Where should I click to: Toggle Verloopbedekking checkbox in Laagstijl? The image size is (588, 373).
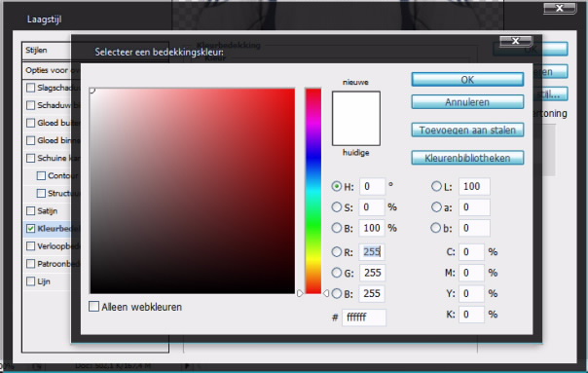[31, 246]
